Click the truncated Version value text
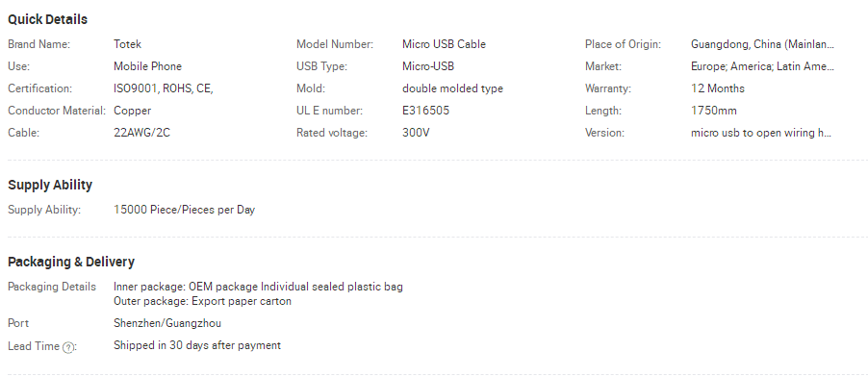Screen dimensions: 868x377 [x=761, y=133]
